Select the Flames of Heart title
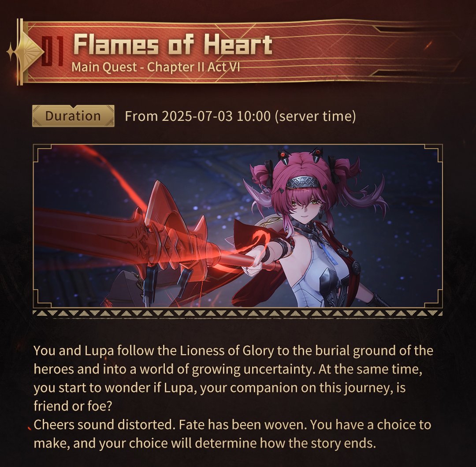This screenshot has height=467, width=476. pos(173,45)
